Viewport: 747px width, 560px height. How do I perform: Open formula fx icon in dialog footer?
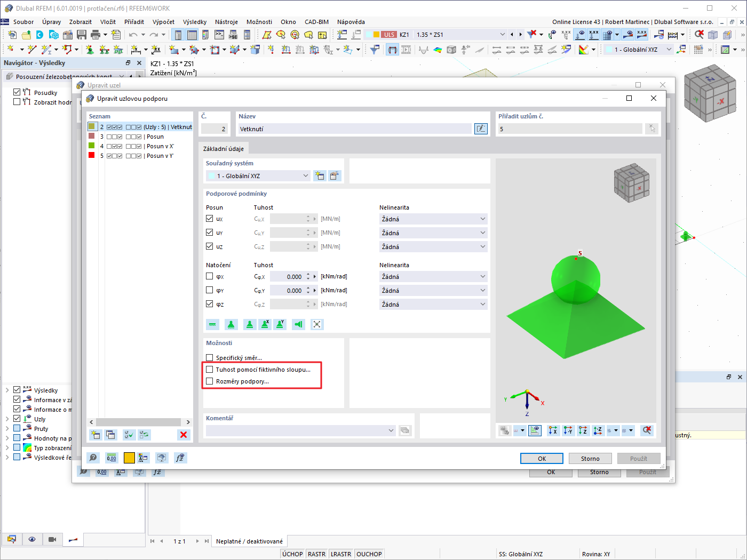click(x=180, y=458)
